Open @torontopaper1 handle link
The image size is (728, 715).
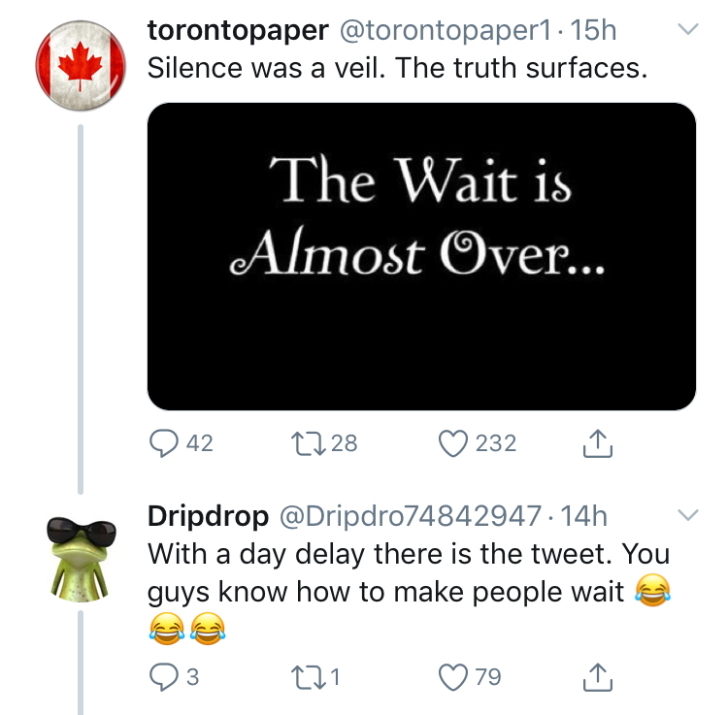446,31
